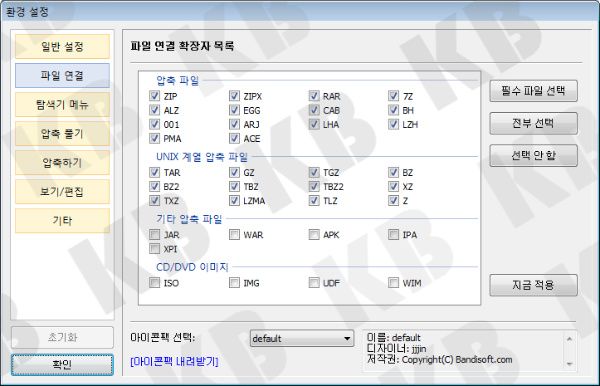This screenshot has width=600, height=386.
Task: Select the 기타 tab
Action: (x=62, y=220)
